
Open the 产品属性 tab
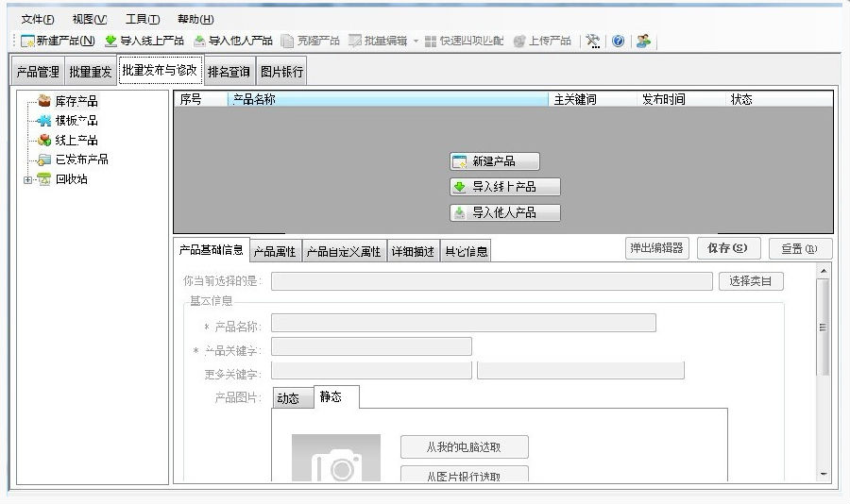pyautogui.click(x=275, y=251)
